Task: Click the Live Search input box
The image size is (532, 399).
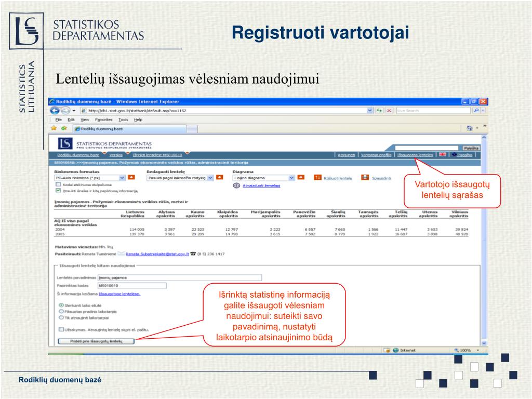Action: (433, 110)
